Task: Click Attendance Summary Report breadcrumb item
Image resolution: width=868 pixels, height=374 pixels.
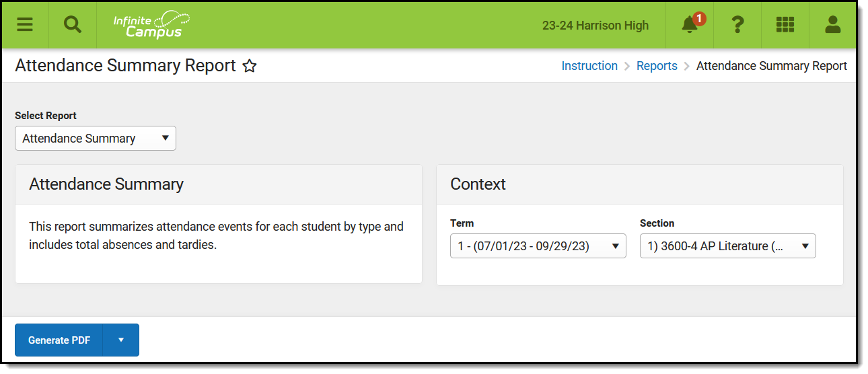Action: point(771,66)
